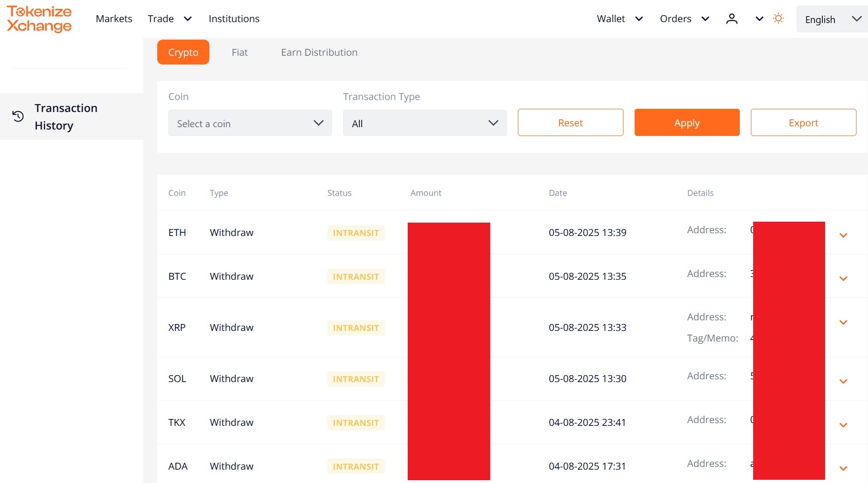Click date 05-08-2025 13:35
The image size is (868, 483).
[x=588, y=277]
